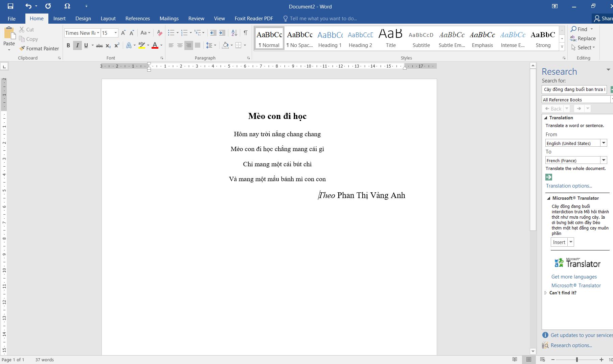Click the Format Painter brush icon
Viewport: 613px width, 364px height.
tap(22, 49)
